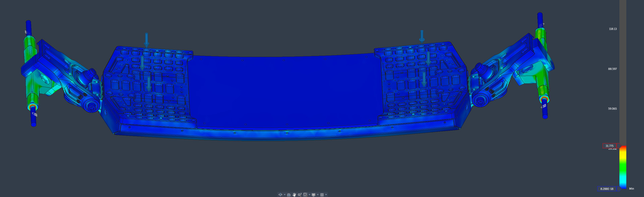The height and width of the screenshot is (197, 644).
Task: Click the 8.288E-18 minimum legend value field
Action: (x=607, y=189)
